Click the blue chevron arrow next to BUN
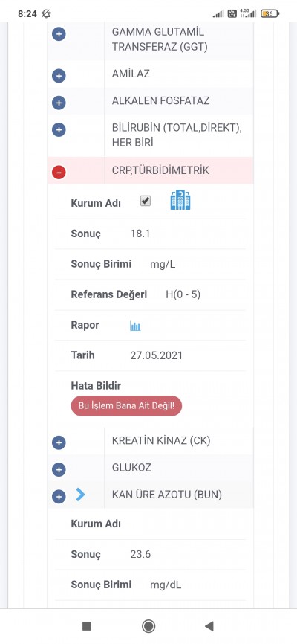The height and width of the screenshot is (644, 297). (80, 495)
